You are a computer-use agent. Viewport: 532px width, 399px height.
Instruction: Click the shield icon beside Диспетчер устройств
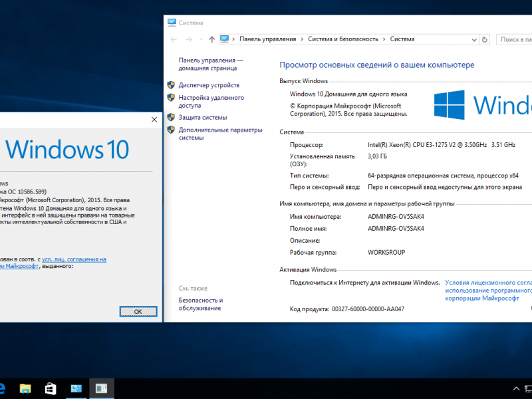tap(171, 85)
